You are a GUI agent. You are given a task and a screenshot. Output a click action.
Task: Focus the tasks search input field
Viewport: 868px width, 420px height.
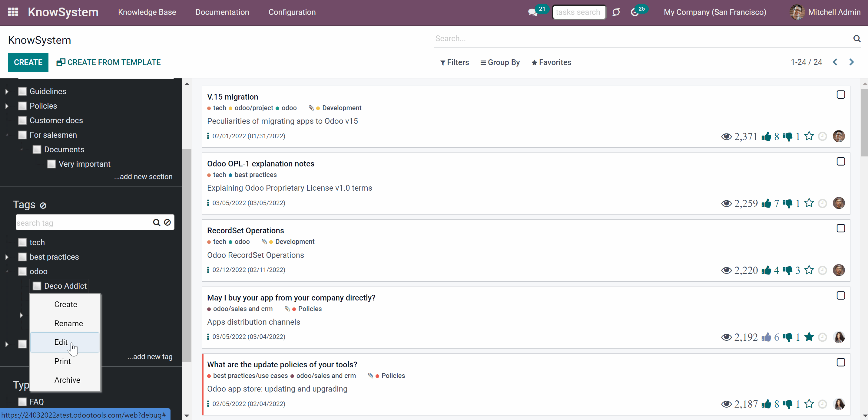[579, 12]
